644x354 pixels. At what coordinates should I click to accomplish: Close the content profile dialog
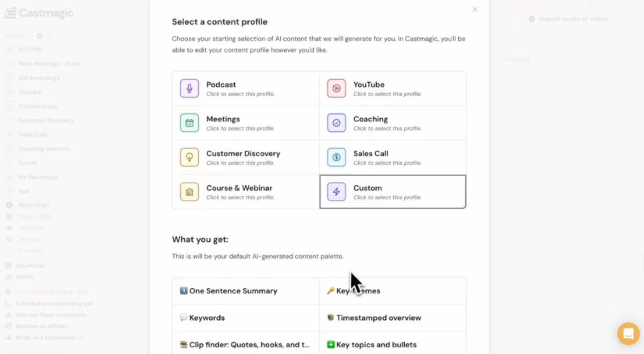[475, 9]
